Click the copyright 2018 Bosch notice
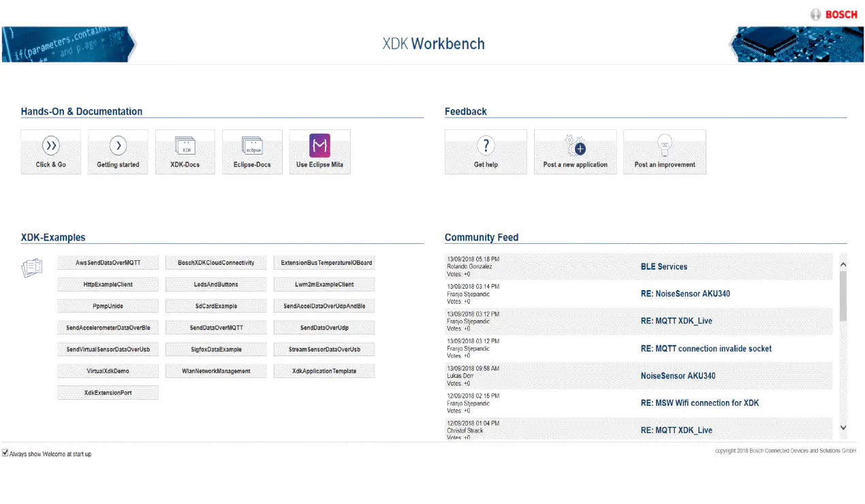The width and height of the screenshot is (865, 504). (x=785, y=451)
